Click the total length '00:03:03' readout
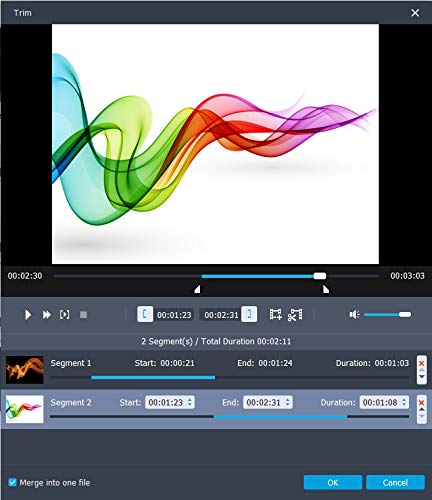Screen dimensions: 432x500 pyautogui.click(x=407, y=276)
